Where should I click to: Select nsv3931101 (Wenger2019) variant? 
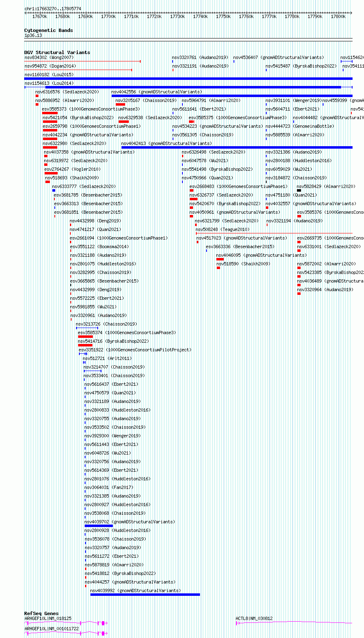[294, 100]
